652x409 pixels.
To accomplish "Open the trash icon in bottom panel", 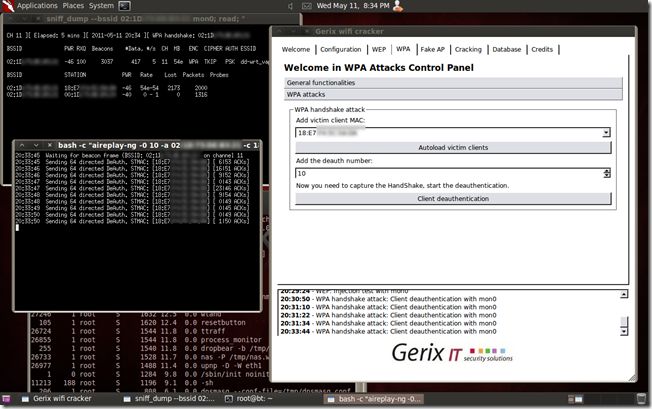I will (x=641, y=399).
